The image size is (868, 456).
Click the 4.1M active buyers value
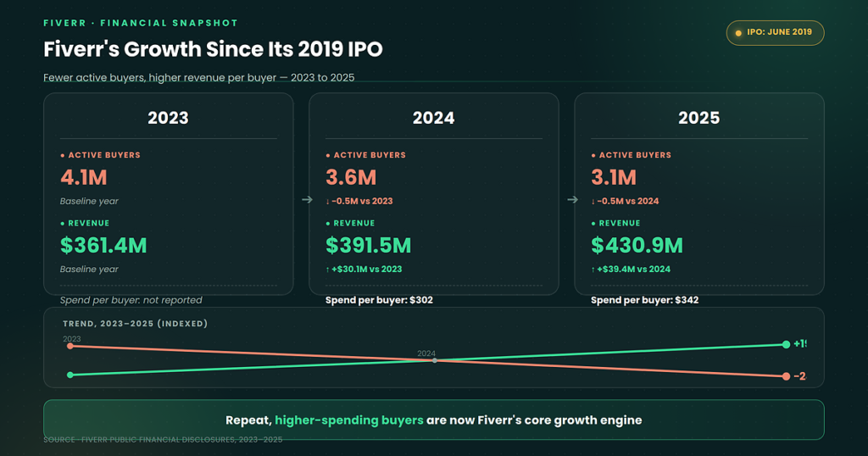pyautogui.click(x=84, y=178)
